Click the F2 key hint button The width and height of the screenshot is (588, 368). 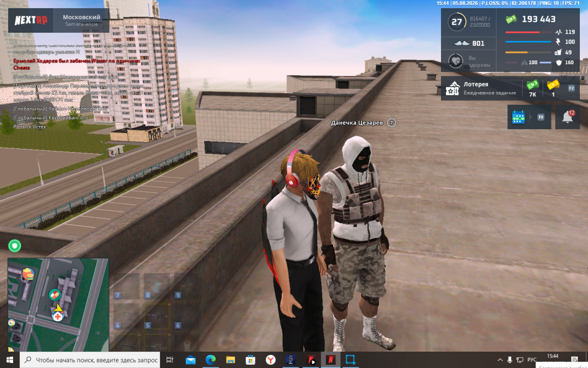tap(571, 88)
